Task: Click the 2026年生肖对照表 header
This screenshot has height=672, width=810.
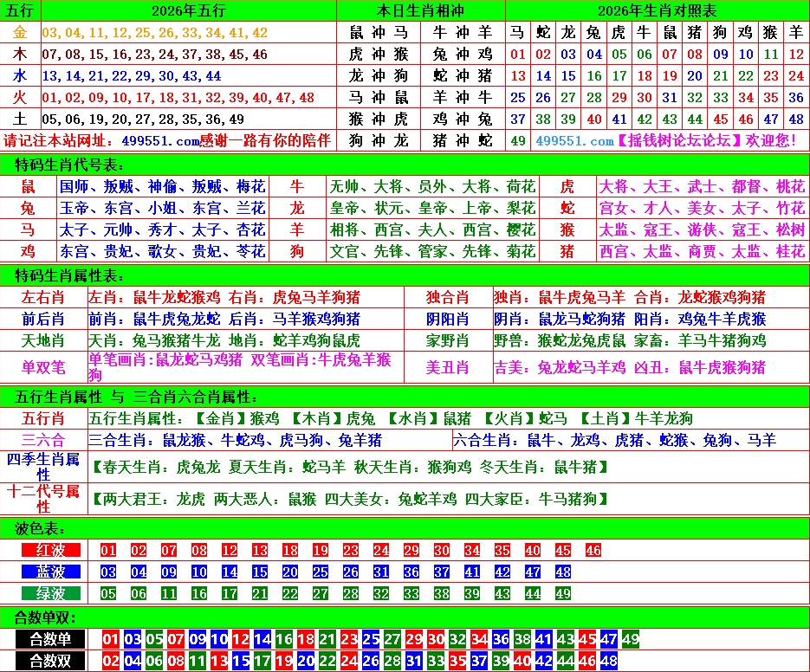Action: pos(657,10)
